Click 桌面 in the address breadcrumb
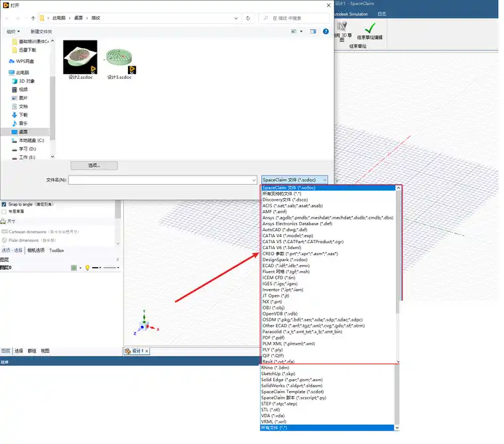Screen dimensions: 504x444 (x=78, y=18)
